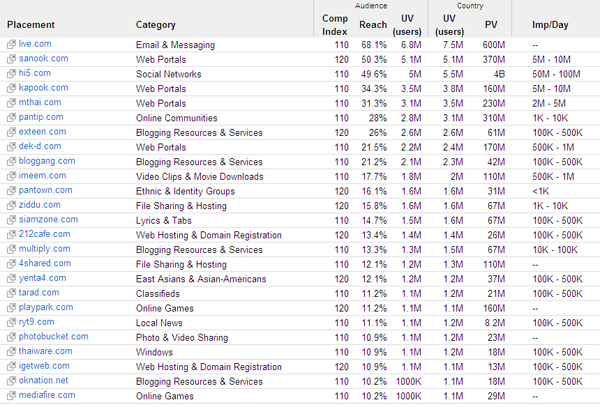Open the popup icon next to ryt9.com

click(11, 322)
